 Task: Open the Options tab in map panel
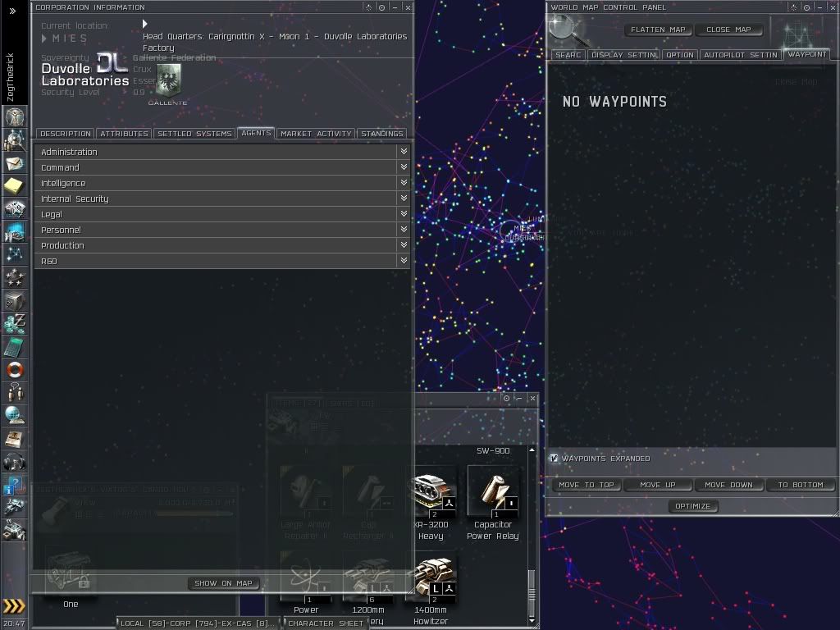[x=680, y=55]
